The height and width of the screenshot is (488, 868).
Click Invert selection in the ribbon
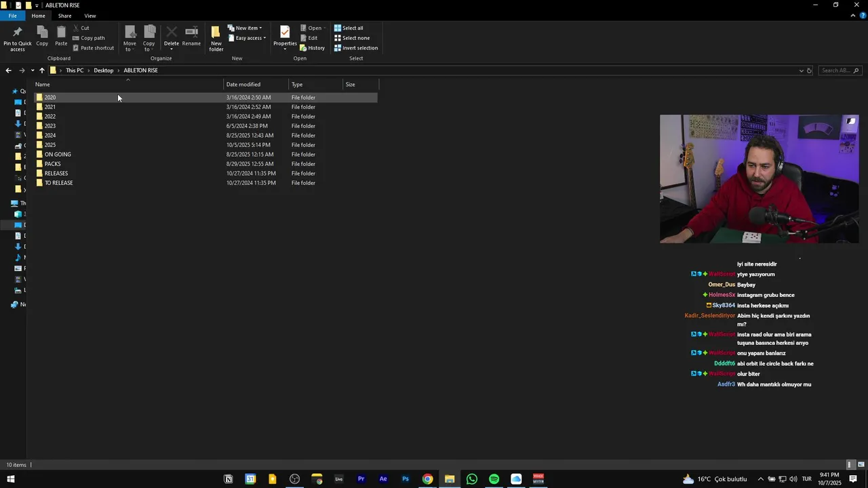(x=356, y=48)
